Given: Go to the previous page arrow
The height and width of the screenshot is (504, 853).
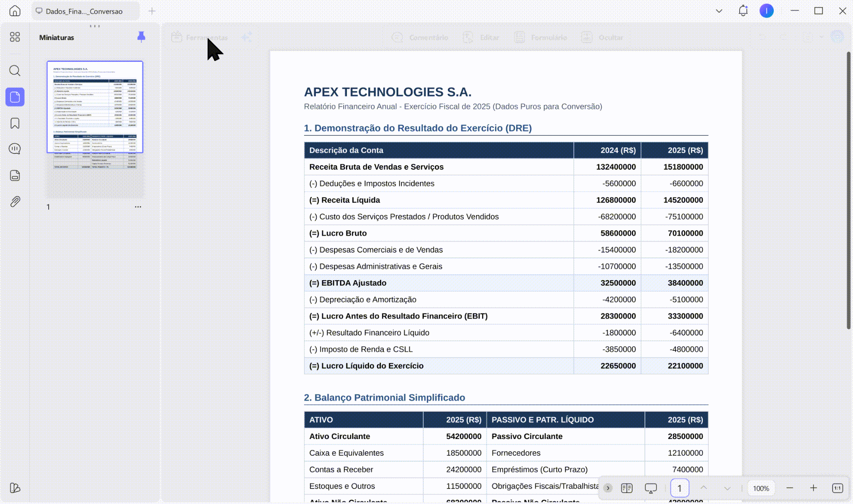Looking at the screenshot, I should [x=704, y=488].
